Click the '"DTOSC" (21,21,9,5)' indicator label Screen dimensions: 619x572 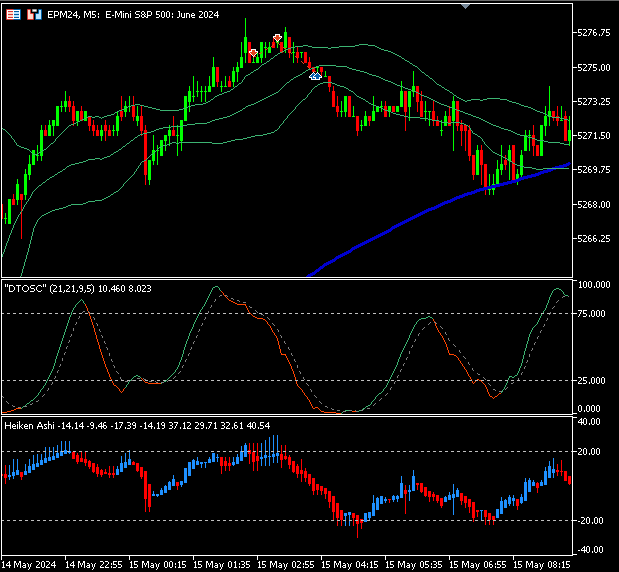coord(49,289)
